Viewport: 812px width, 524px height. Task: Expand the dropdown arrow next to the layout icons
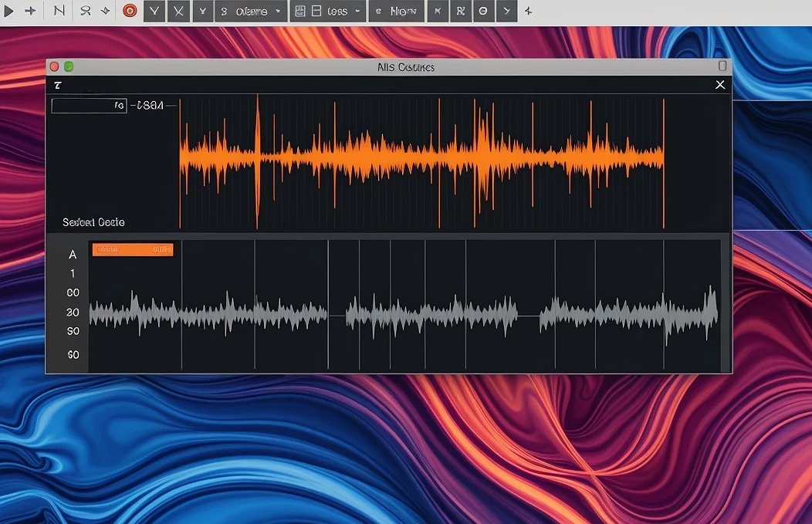pos(357,12)
